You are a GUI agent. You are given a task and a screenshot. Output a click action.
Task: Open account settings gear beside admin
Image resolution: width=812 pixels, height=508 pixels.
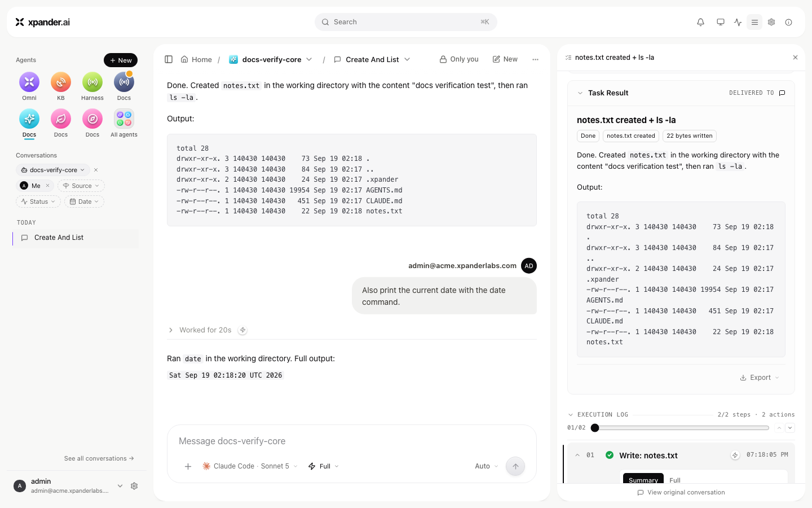[x=134, y=486]
